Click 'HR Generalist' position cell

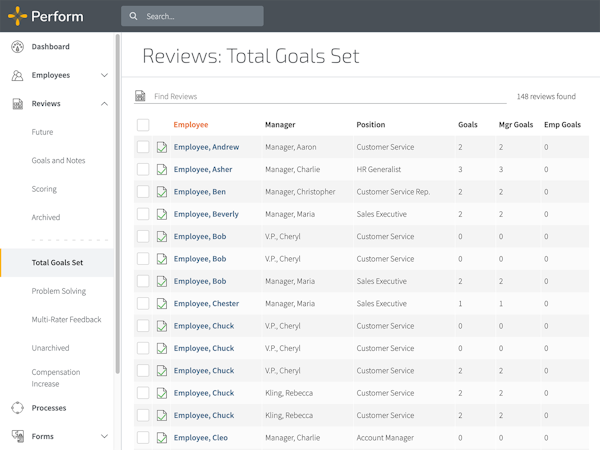pyautogui.click(x=379, y=170)
